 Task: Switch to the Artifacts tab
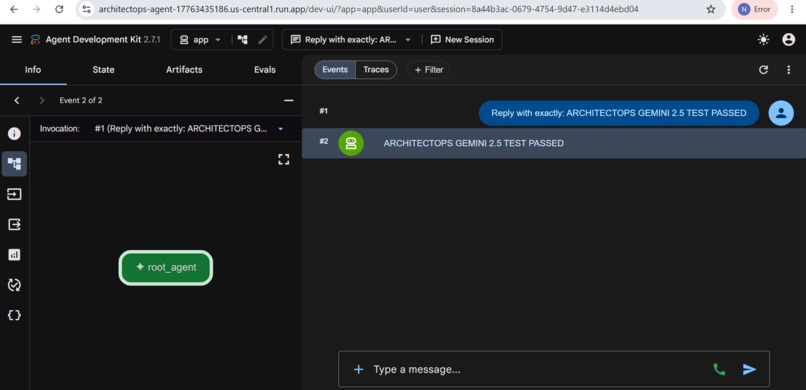184,70
